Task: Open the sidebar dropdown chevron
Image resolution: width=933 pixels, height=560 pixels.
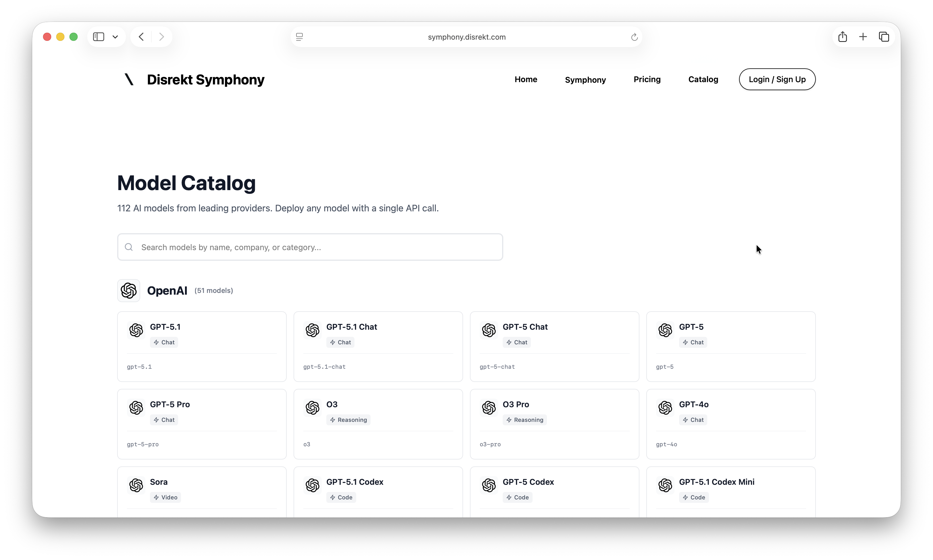Action: [115, 37]
